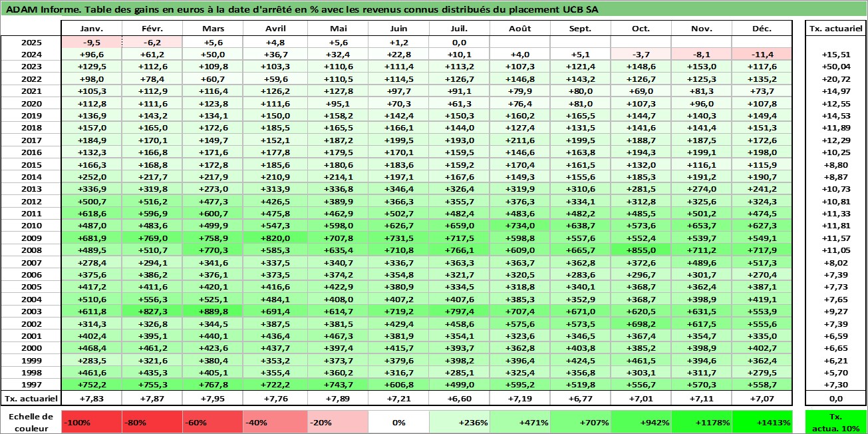Click the -100% red color scale swatch
The width and height of the screenshot is (868, 434).
(91, 422)
